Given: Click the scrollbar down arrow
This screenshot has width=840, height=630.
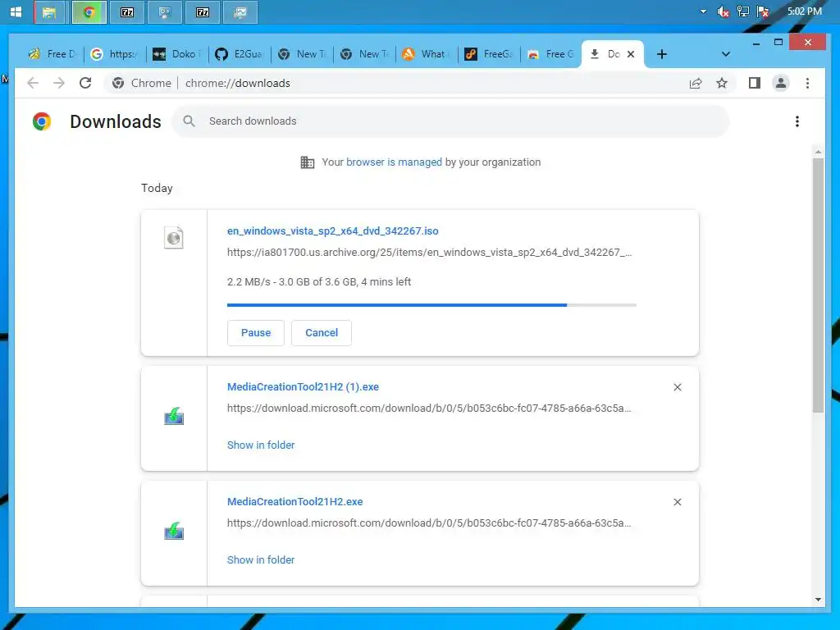Looking at the screenshot, I should coord(818,600).
